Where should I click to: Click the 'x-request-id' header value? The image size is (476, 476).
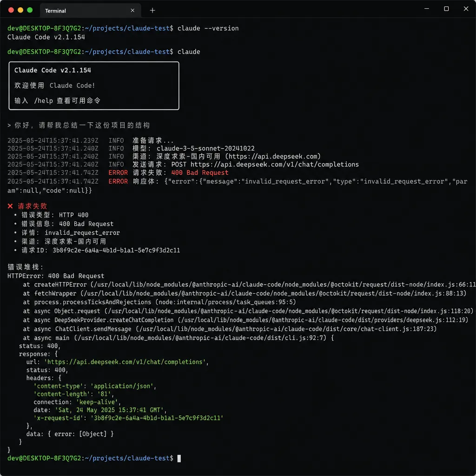tap(157, 418)
